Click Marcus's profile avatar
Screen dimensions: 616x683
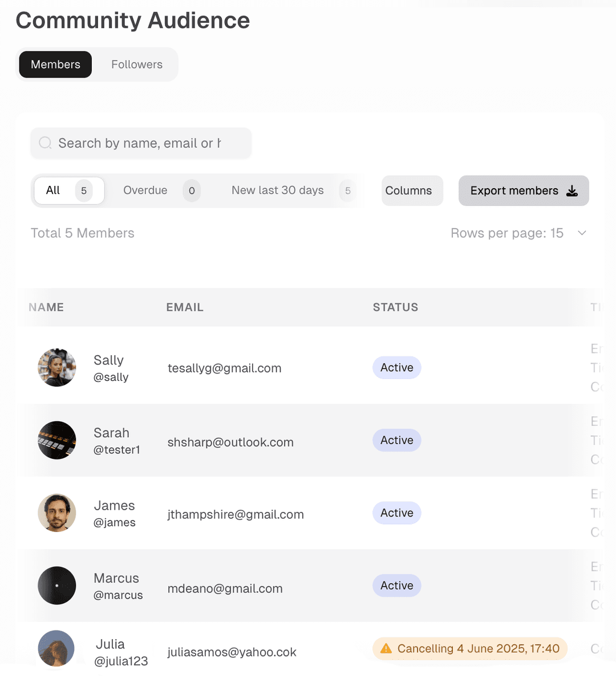57,586
